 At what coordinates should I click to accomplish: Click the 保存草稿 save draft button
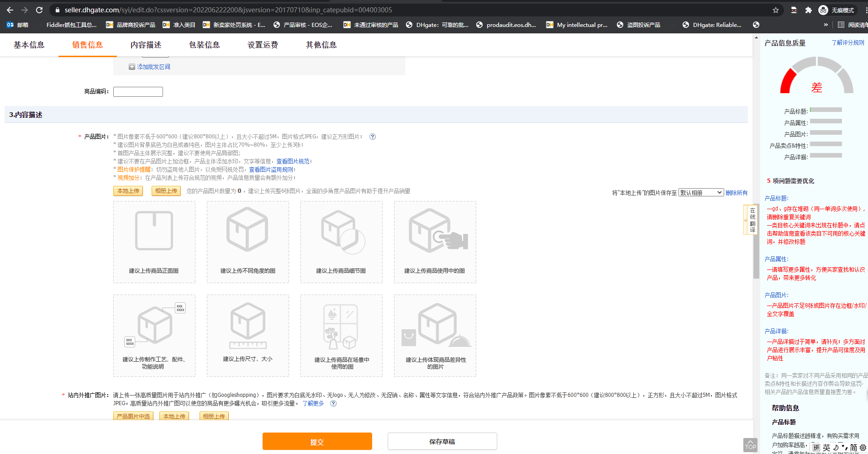click(442, 442)
